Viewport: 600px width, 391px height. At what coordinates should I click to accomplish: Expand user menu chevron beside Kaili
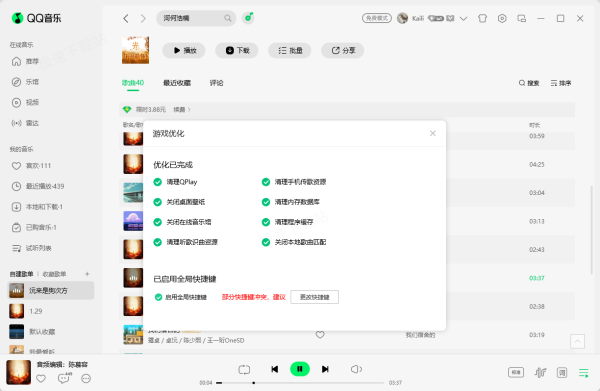pos(463,18)
